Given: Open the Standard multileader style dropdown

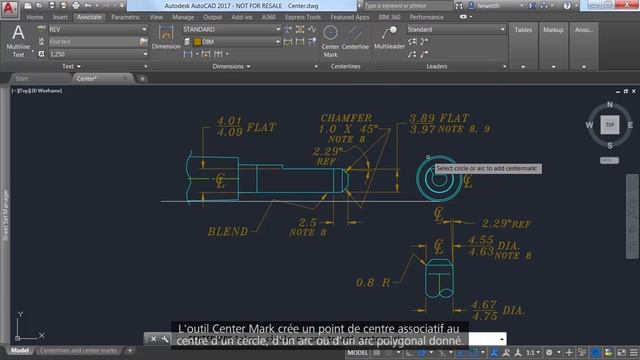Looking at the screenshot, I should coord(456,29).
